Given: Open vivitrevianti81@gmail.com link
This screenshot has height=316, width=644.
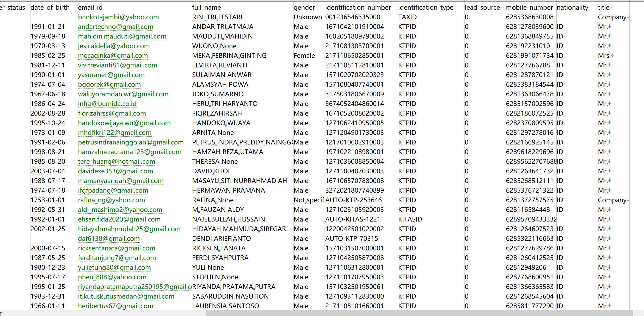Looking at the screenshot, I should coord(118,65).
